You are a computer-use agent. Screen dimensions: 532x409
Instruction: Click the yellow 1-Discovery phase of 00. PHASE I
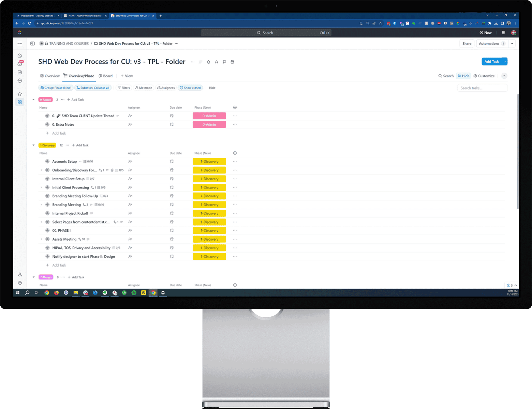click(x=209, y=231)
